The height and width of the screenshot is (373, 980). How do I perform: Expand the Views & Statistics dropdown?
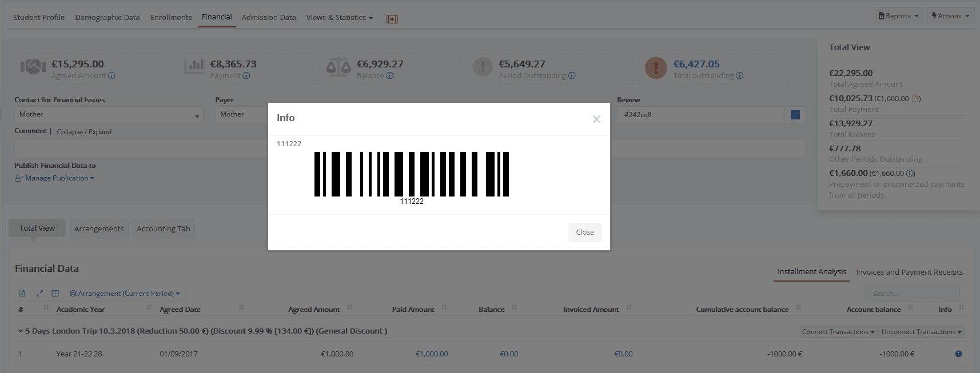coord(340,17)
